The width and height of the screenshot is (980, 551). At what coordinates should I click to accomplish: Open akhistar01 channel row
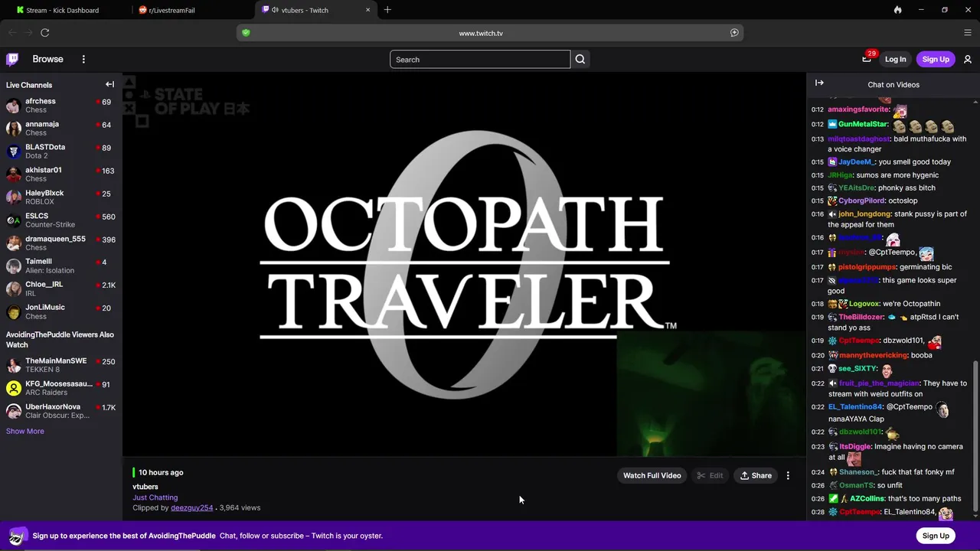tap(61, 174)
